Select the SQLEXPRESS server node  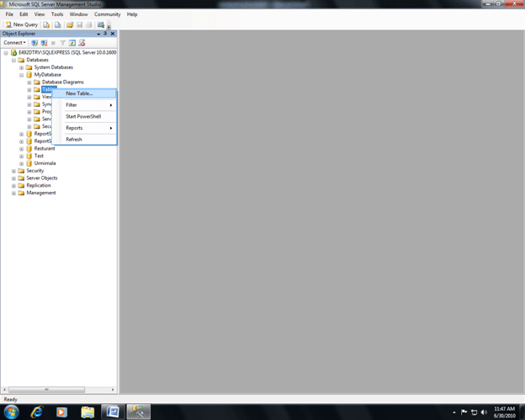[x=67, y=52]
